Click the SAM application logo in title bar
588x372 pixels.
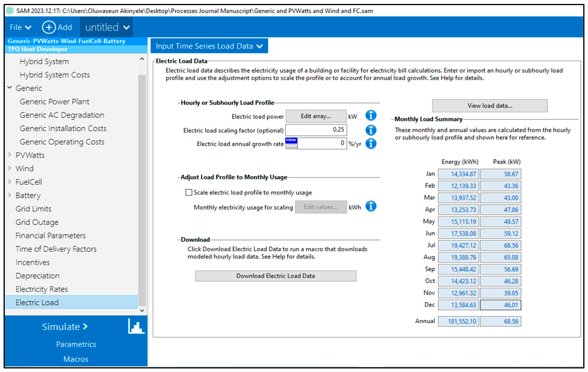10,11
